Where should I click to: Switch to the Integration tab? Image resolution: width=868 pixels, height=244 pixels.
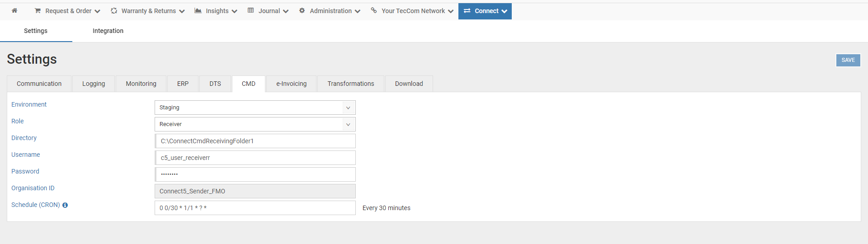click(108, 31)
